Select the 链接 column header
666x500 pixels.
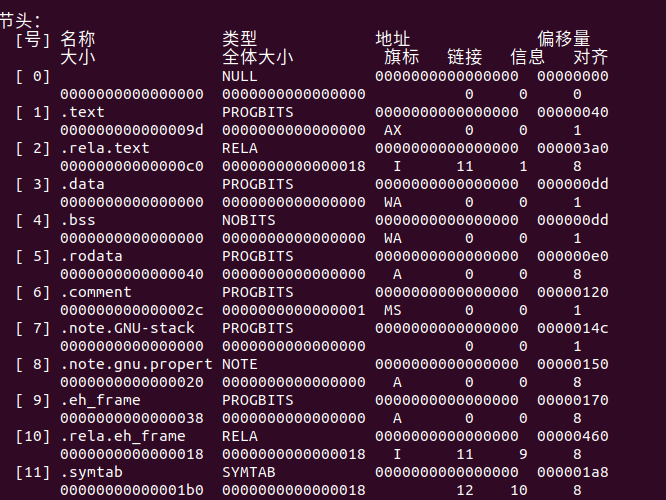[465, 57]
